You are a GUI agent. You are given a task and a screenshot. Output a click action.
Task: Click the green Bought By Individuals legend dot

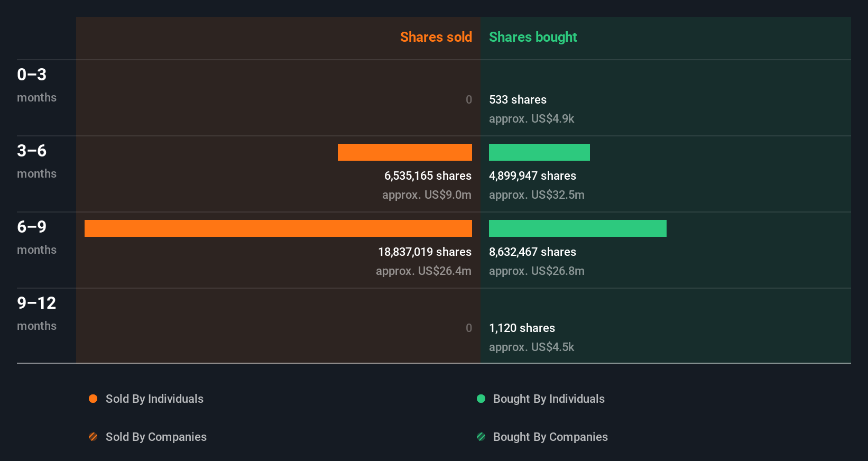(x=481, y=399)
